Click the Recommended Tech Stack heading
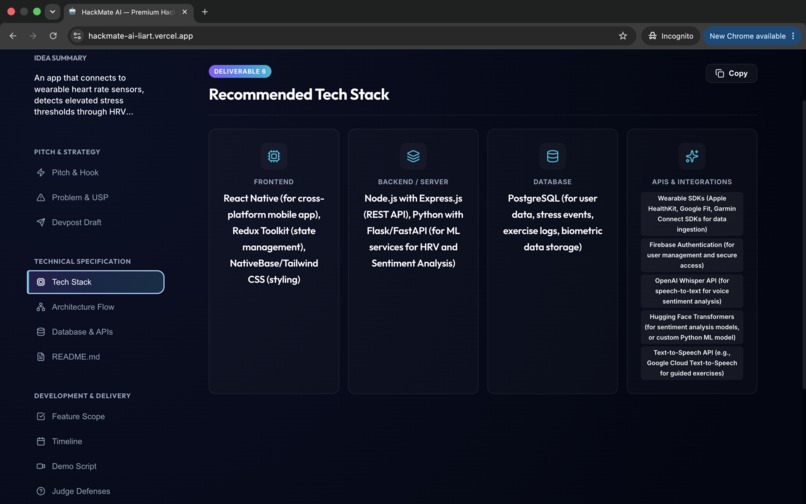 [x=299, y=95]
